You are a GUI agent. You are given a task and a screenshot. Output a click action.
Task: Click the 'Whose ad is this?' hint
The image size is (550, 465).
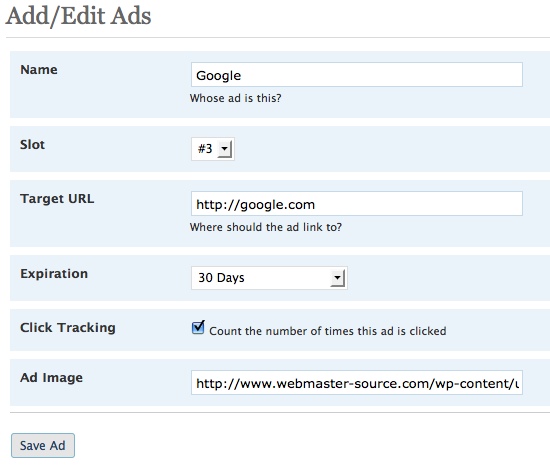tap(235, 98)
